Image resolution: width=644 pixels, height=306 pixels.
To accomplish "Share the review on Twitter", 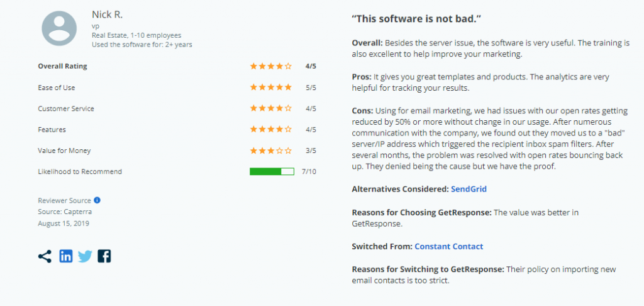I will tap(85, 256).
